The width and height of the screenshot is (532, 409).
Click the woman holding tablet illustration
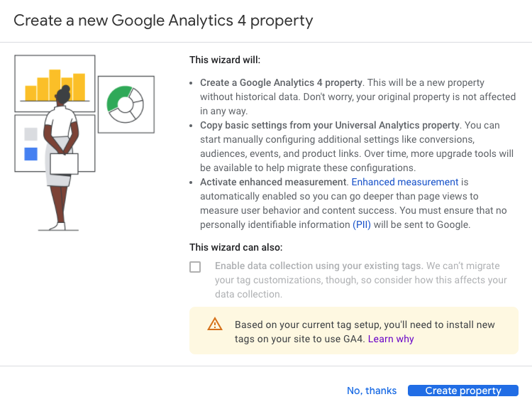[62, 158]
